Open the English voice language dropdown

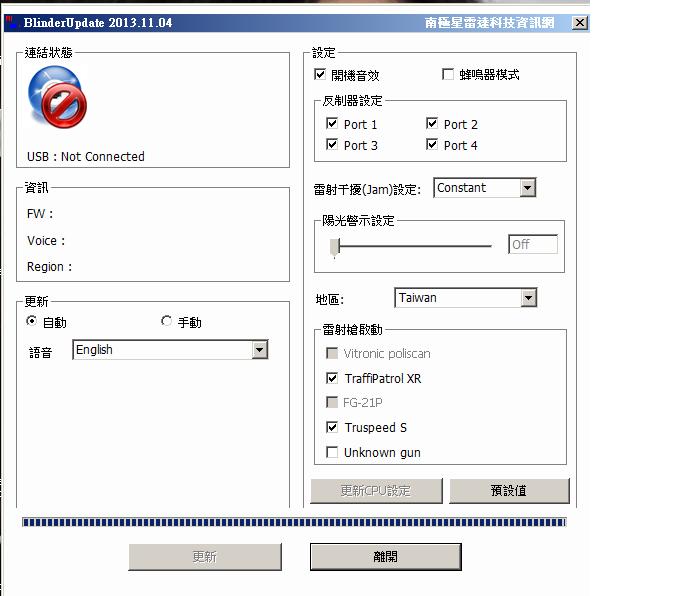(260, 350)
